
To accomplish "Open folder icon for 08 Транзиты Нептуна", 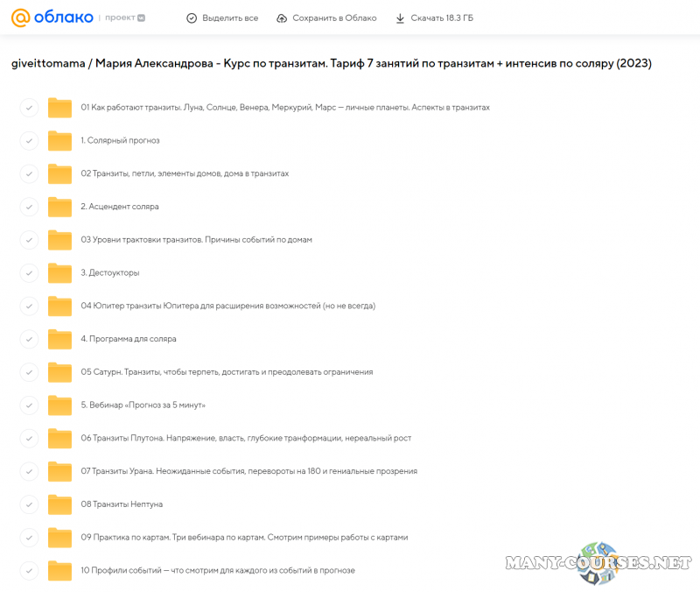I will [59, 504].
